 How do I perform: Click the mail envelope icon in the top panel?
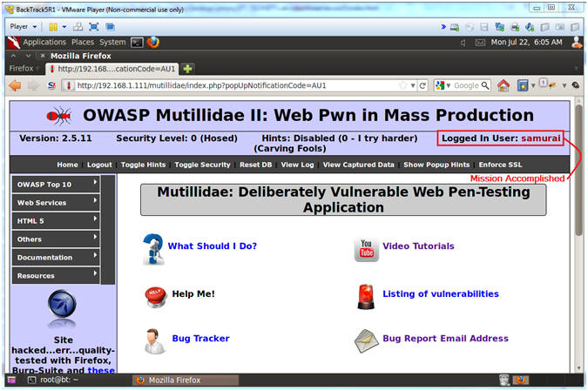pos(480,43)
